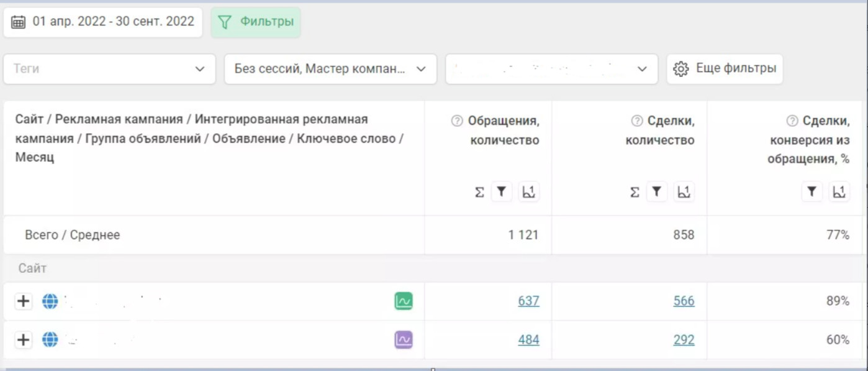Click the Всего / Среднее row label
The width and height of the screenshot is (868, 371).
(x=72, y=235)
